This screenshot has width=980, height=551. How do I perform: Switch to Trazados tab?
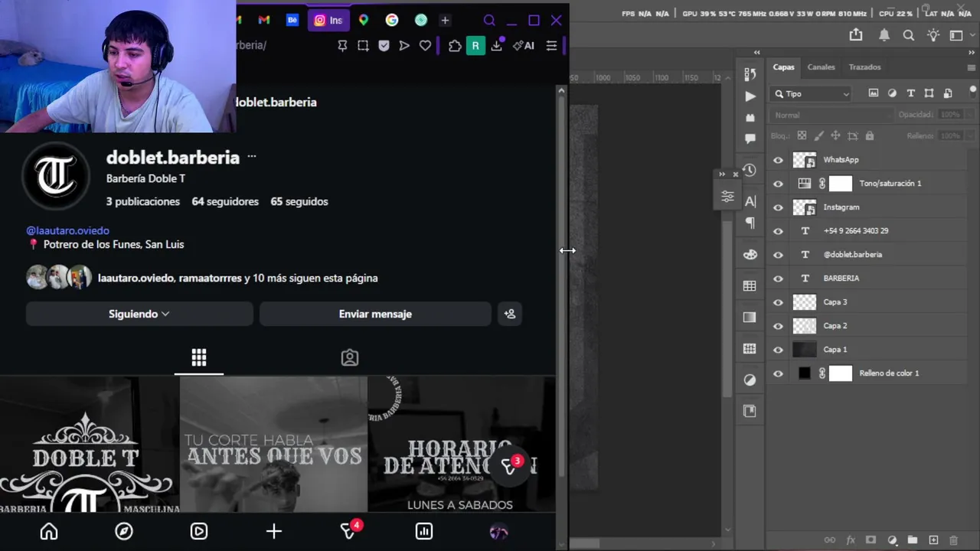point(864,67)
